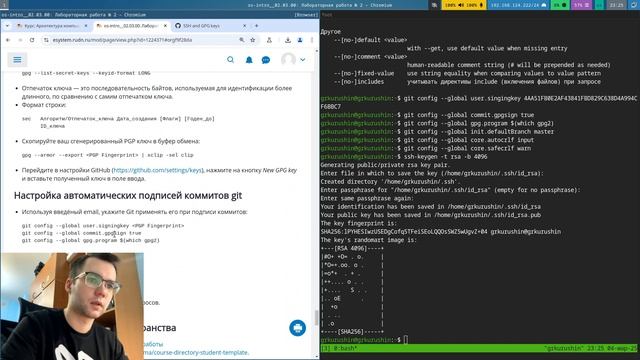Click the volume 100% status block
Viewport: 640px width, 360px height.
click(x=464, y=5)
